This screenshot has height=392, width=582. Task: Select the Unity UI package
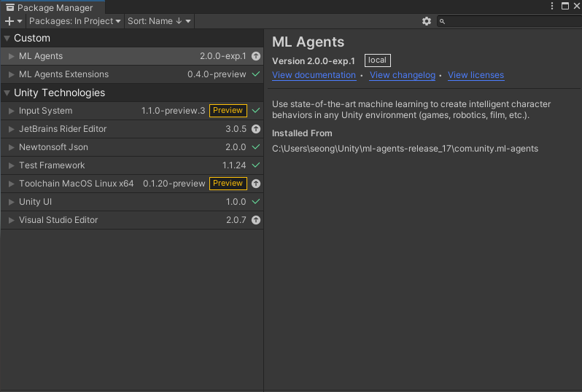coord(132,202)
